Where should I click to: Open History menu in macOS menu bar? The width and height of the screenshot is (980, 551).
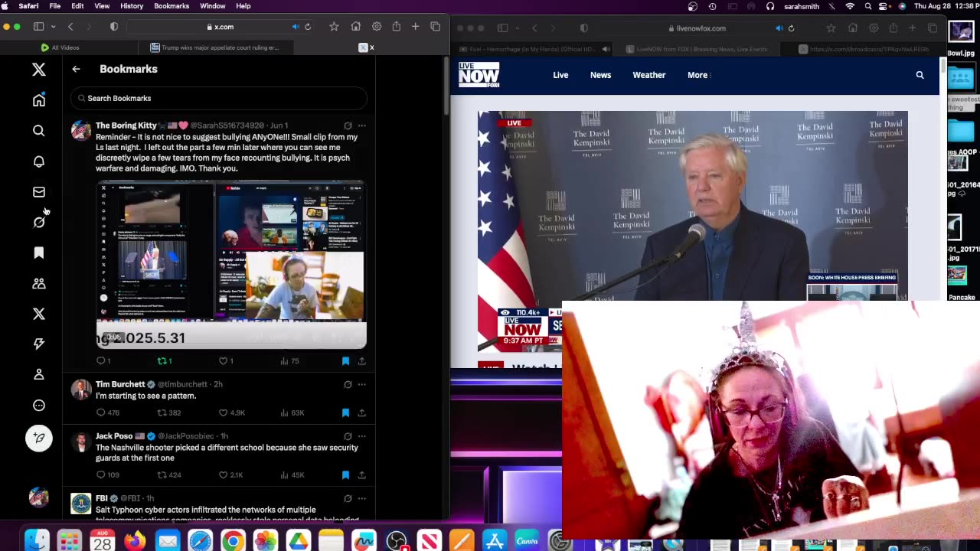click(x=132, y=6)
